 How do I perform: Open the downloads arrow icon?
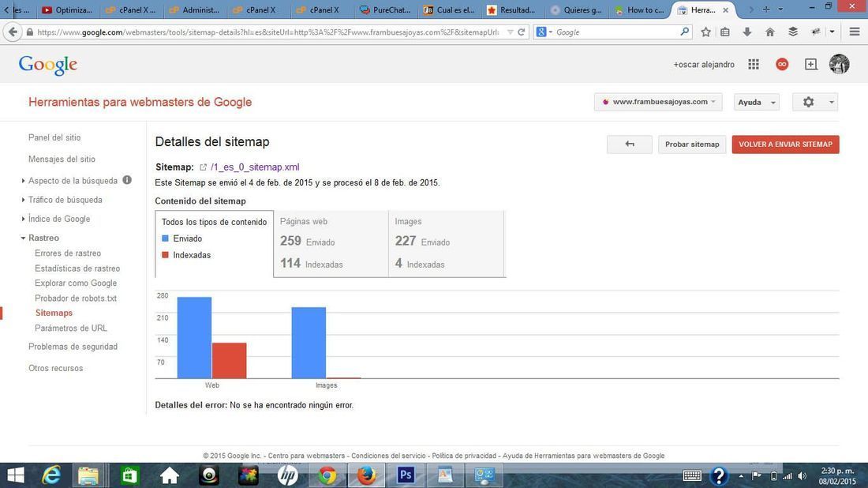[x=746, y=32]
